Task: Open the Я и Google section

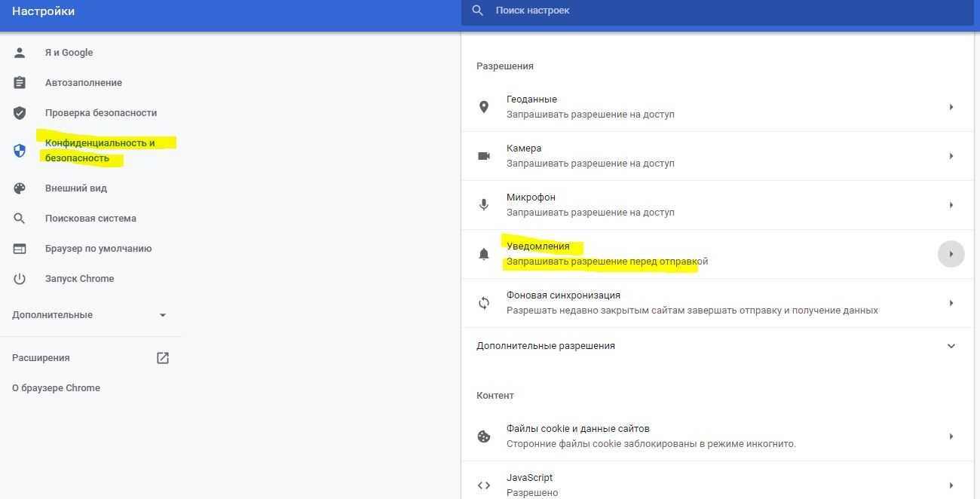Action: 69,53
